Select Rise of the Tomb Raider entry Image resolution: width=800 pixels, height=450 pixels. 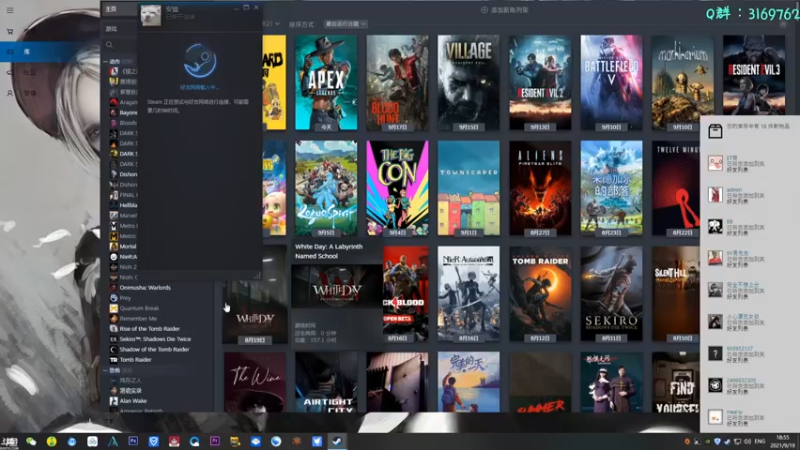(x=149, y=329)
